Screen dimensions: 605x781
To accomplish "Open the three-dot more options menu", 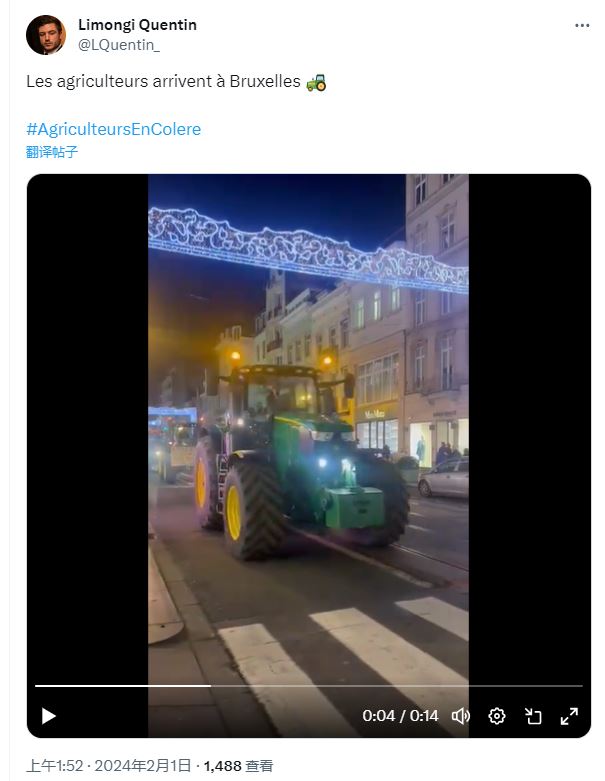I will [582, 25].
